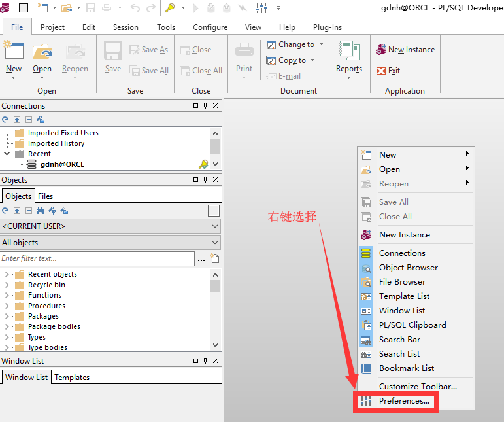Open the All objects filter dropdown

coord(215,243)
